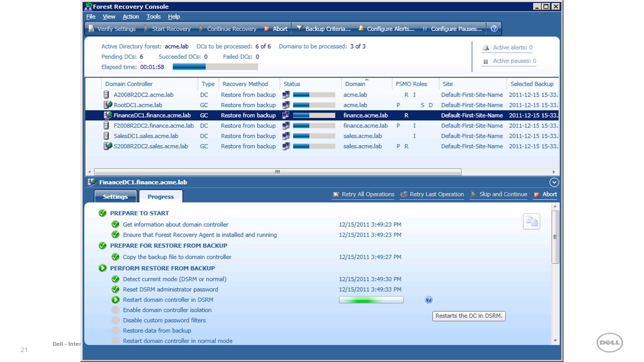Click global catalog icon beside S2008R2DC2.sales.acme.lab
The image size is (644, 362).
(108, 146)
